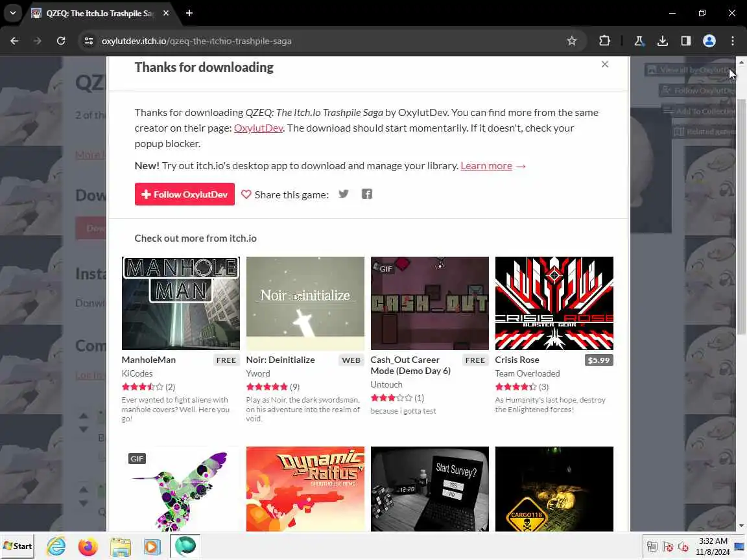Open File Explorer from taskbar
The image size is (747, 560).
tap(120, 546)
